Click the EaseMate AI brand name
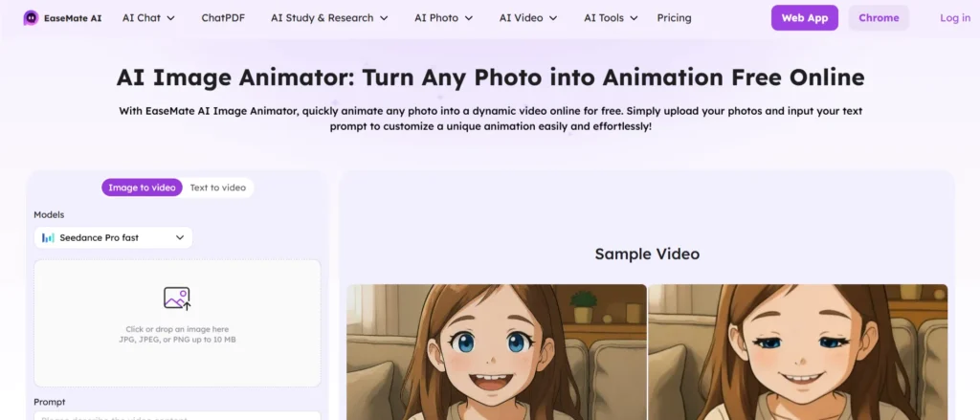 [73, 18]
